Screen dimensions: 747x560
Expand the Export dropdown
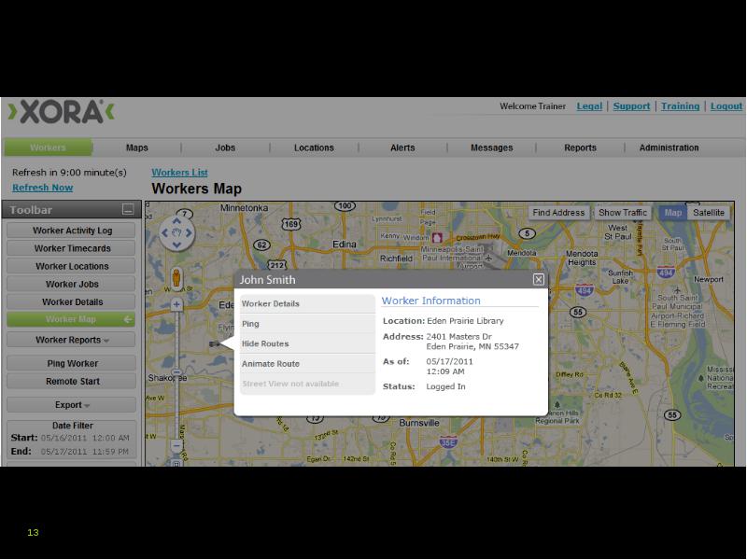tap(72, 405)
